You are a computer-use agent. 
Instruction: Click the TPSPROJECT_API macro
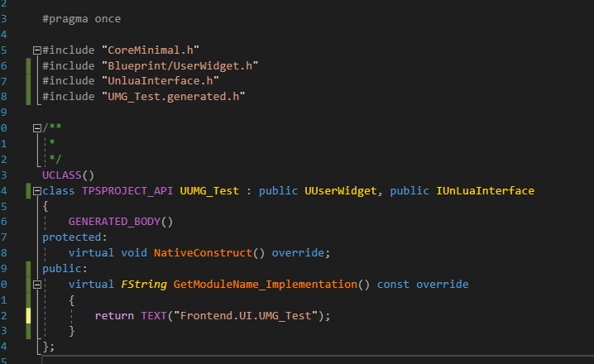pos(127,191)
